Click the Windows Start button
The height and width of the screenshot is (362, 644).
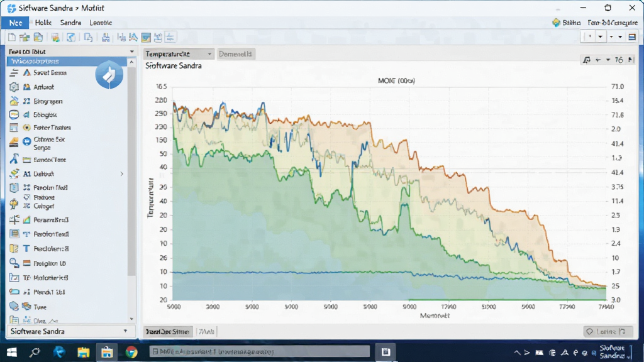(12, 352)
